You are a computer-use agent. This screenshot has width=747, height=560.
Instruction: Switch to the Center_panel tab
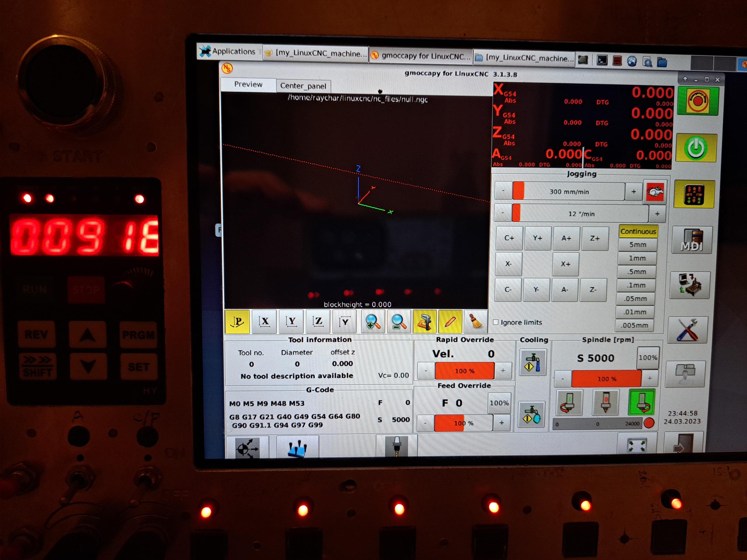coord(303,86)
